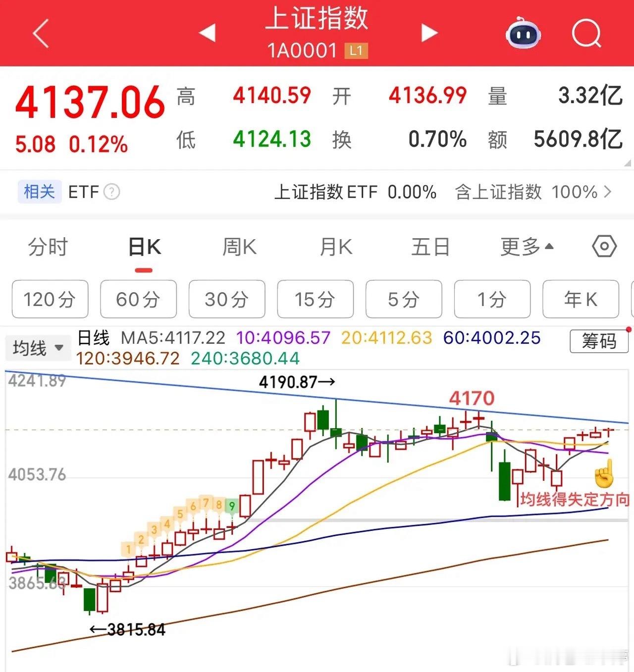Open the 分时 intraday tab
The image size is (634, 672).
[48, 247]
